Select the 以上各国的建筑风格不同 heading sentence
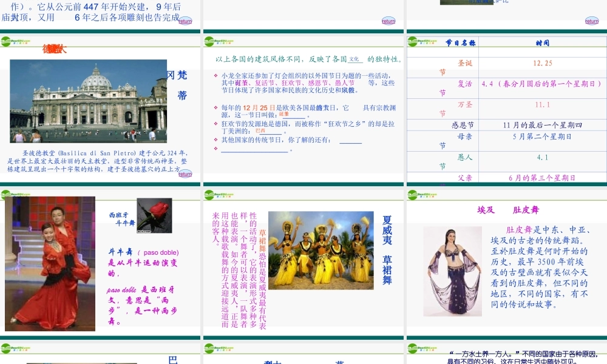The height and width of the screenshot is (364, 607). pyautogui.click(x=308, y=59)
